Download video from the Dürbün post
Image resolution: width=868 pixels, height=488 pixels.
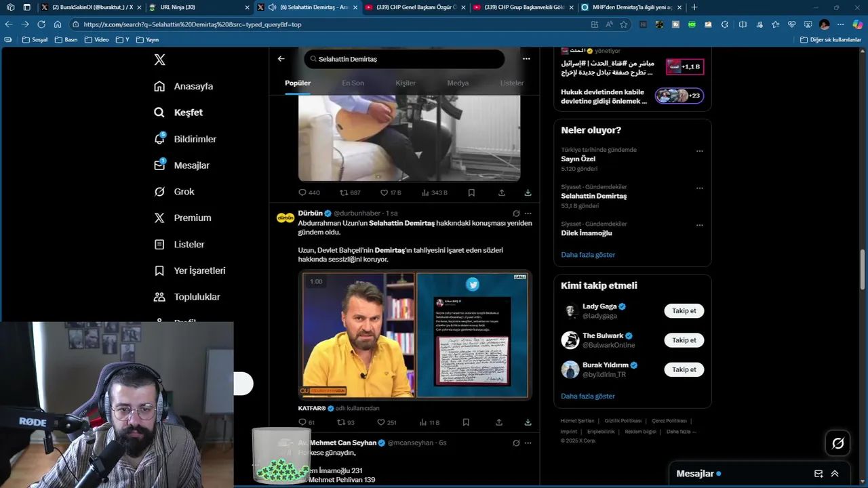[528, 422]
